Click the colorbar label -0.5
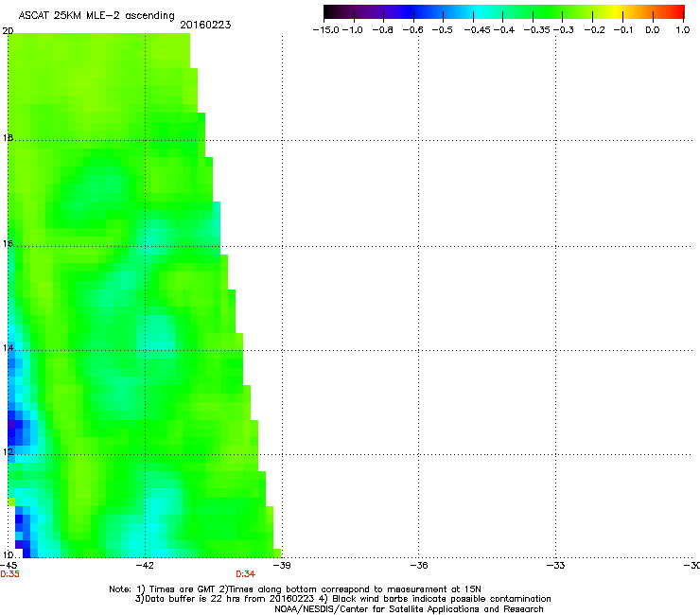The width and height of the screenshot is (700, 615). pyautogui.click(x=443, y=30)
